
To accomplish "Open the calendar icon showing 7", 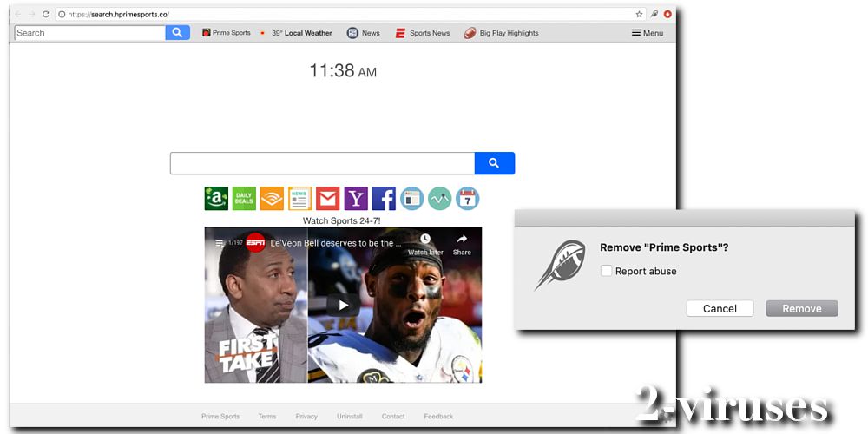I will click(467, 198).
